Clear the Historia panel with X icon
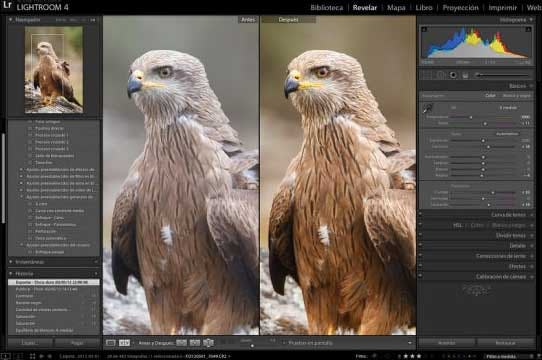This screenshot has height=360, width=542. point(96,274)
